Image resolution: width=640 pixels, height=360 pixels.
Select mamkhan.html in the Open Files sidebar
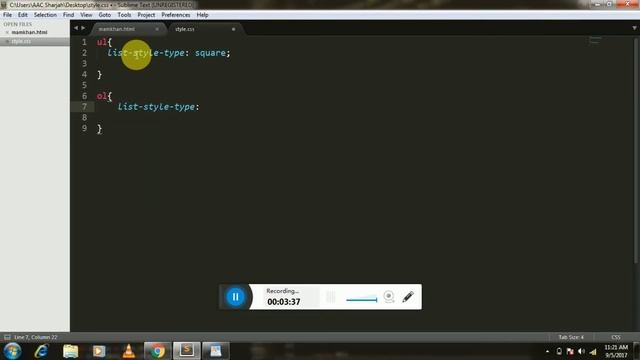[x=29, y=32]
